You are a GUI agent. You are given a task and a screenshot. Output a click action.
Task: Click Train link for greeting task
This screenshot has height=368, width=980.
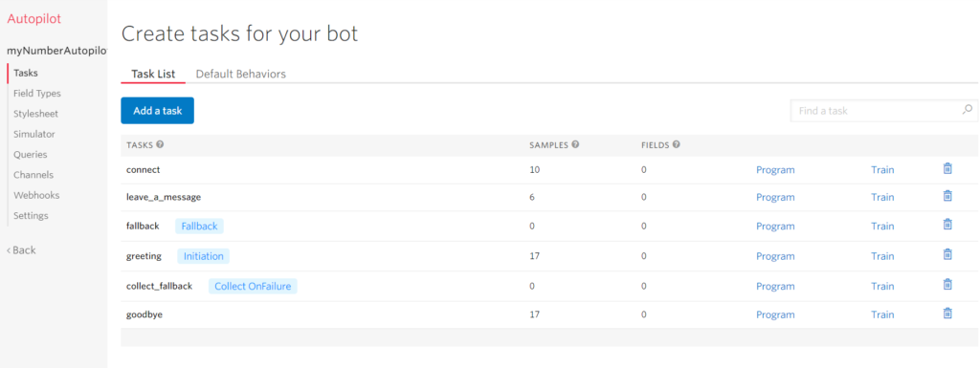(x=882, y=256)
